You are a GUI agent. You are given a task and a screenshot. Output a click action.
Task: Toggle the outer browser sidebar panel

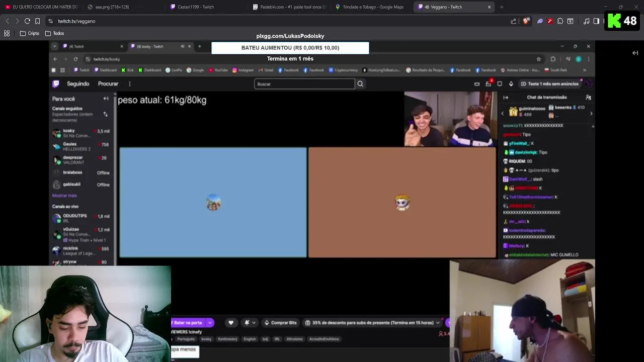[596, 21]
